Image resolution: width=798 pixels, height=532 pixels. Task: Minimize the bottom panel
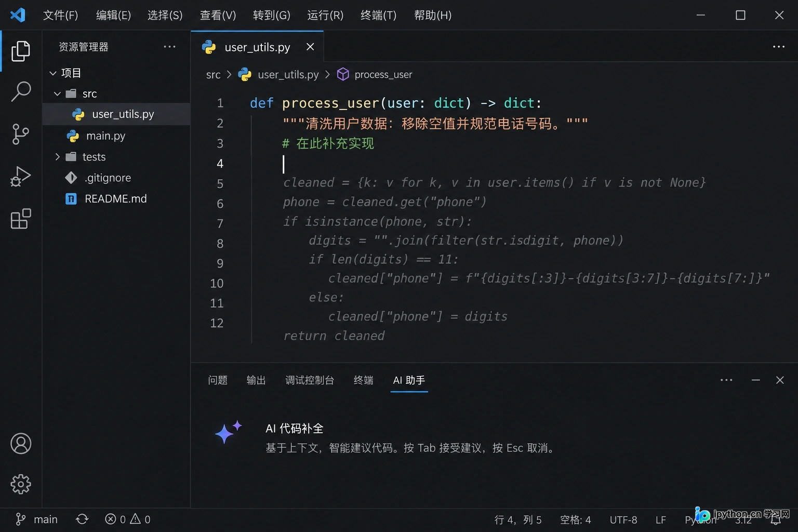(756, 380)
